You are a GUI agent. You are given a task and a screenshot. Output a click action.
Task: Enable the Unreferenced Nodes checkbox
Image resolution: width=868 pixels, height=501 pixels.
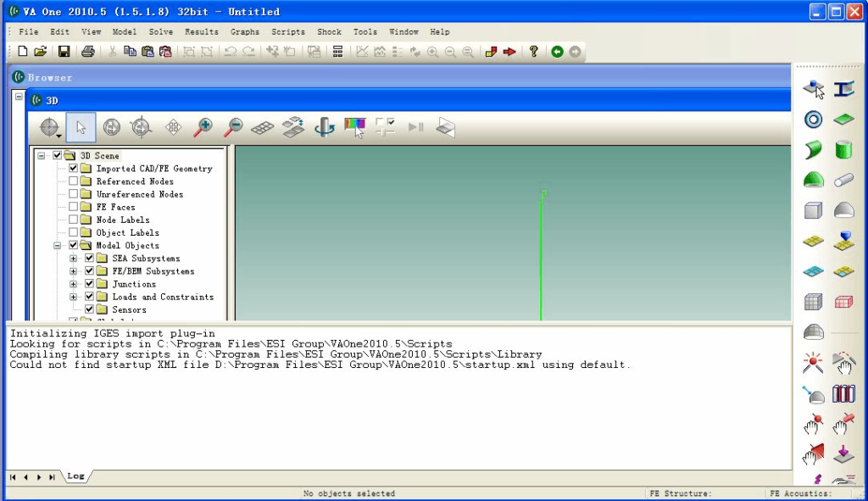pyautogui.click(x=73, y=194)
